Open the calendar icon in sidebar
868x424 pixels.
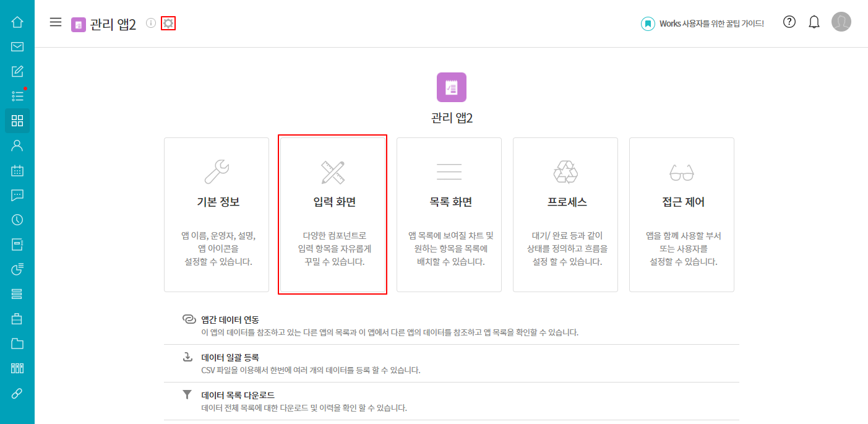(17, 170)
